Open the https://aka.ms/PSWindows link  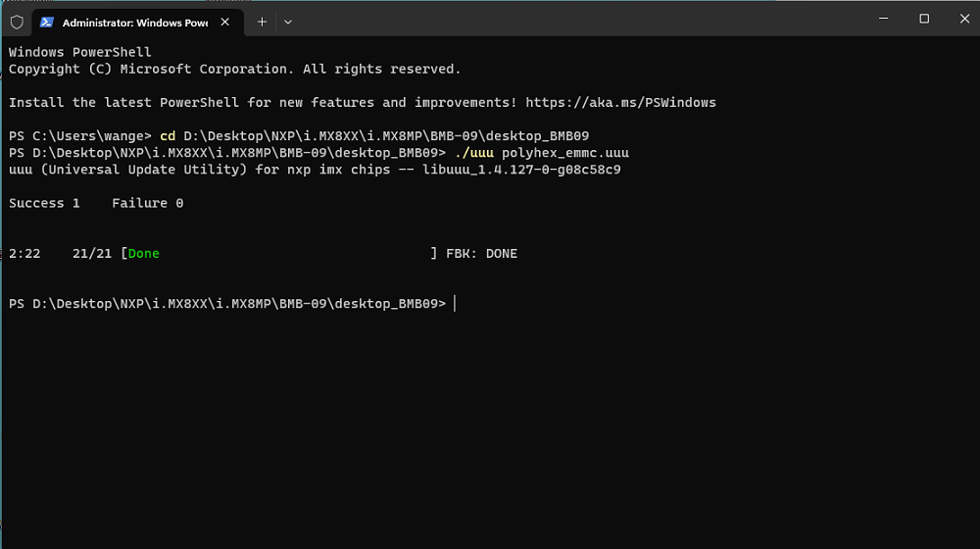click(620, 103)
